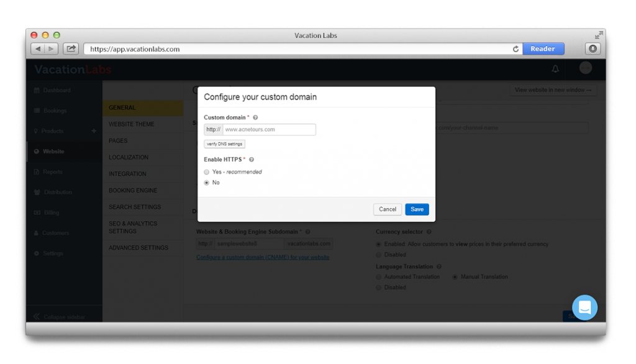636x364 pixels.
Task: Select Yes - recommended for HTTPS
Action: point(207,172)
